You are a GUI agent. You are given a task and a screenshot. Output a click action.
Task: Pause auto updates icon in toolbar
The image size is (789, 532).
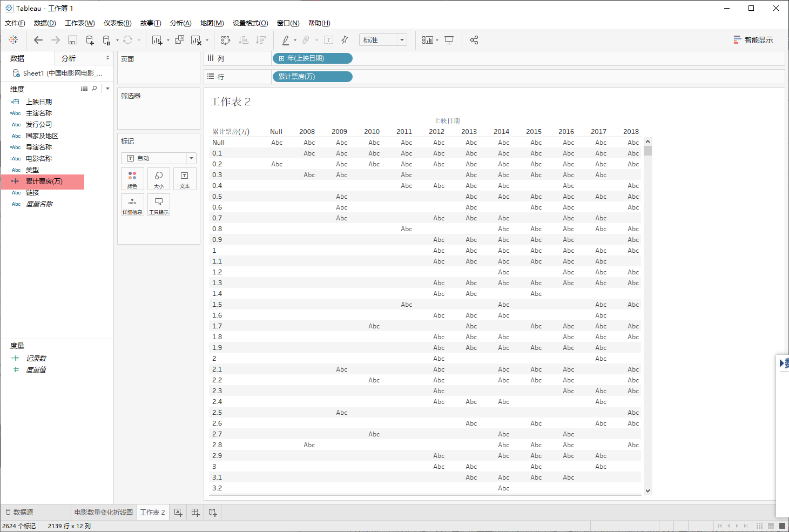(106, 40)
